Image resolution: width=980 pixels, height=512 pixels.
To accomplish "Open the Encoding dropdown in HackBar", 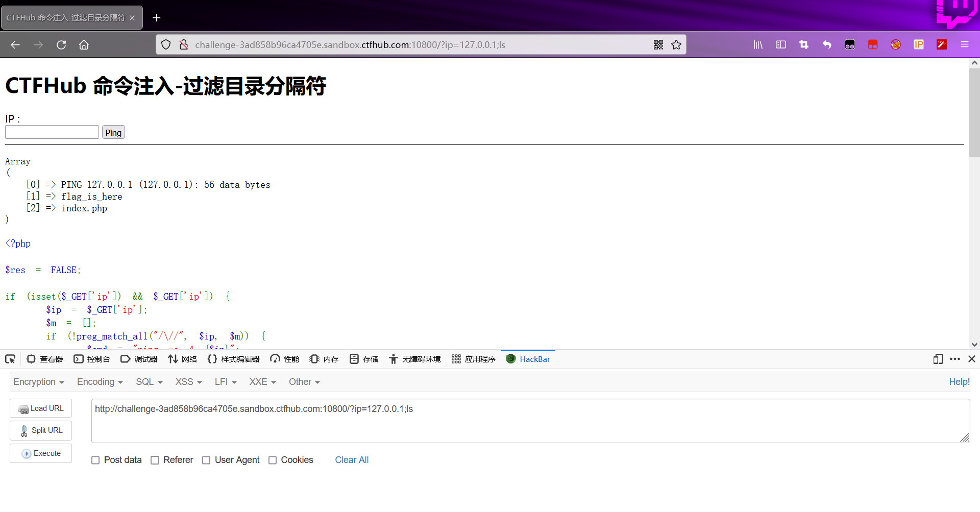I will point(99,382).
